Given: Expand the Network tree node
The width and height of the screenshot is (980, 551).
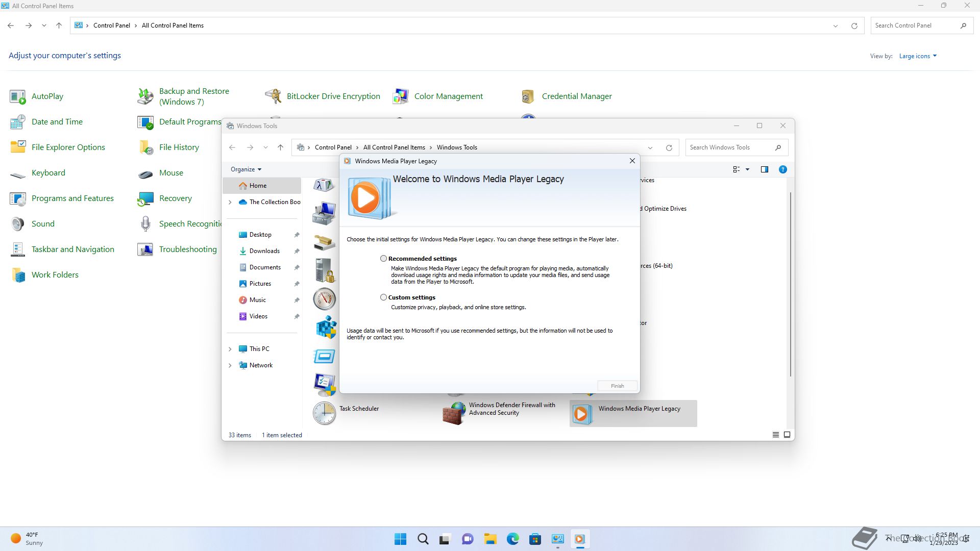Looking at the screenshot, I should pos(230,365).
